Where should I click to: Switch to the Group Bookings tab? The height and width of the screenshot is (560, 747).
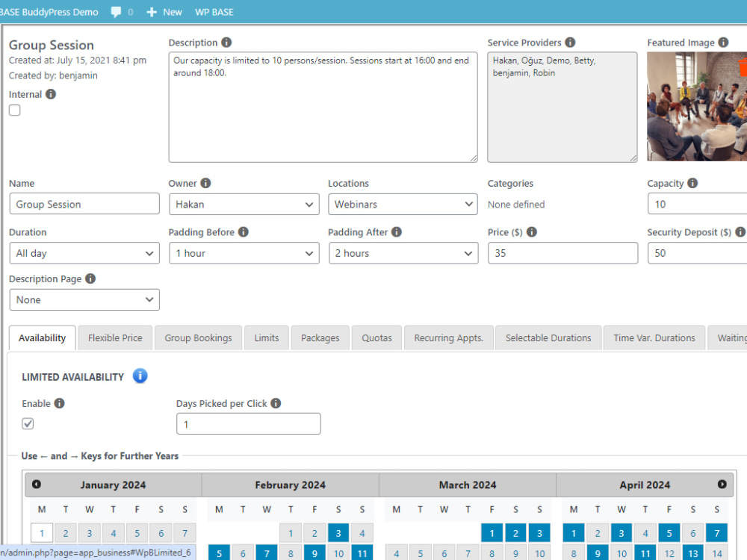click(198, 338)
